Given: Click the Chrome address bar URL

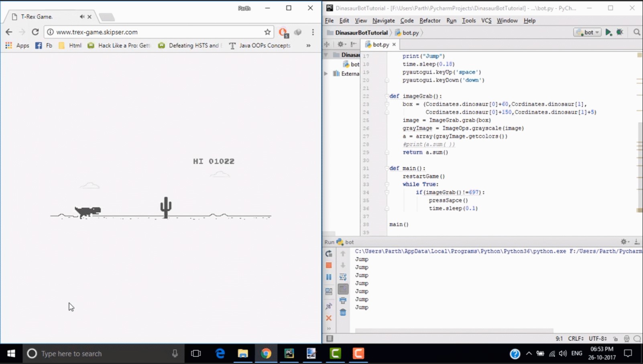Looking at the screenshot, I should pos(97,32).
